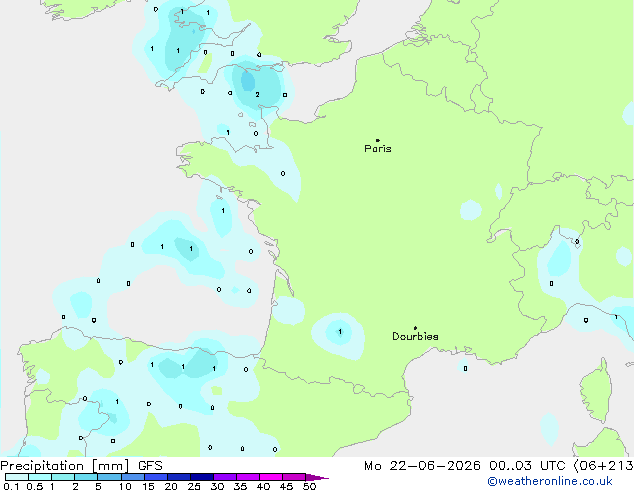
Task: Click the Dourbies location label
Action: (x=415, y=336)
